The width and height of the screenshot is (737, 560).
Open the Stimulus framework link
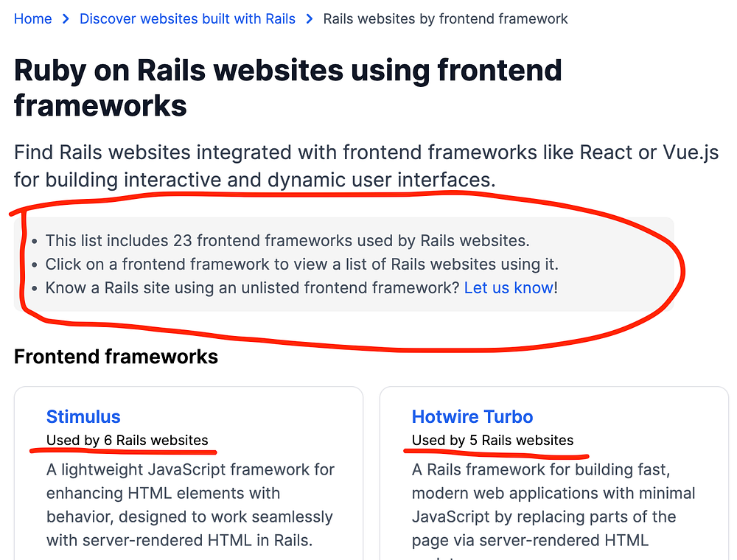click(83, 417)
